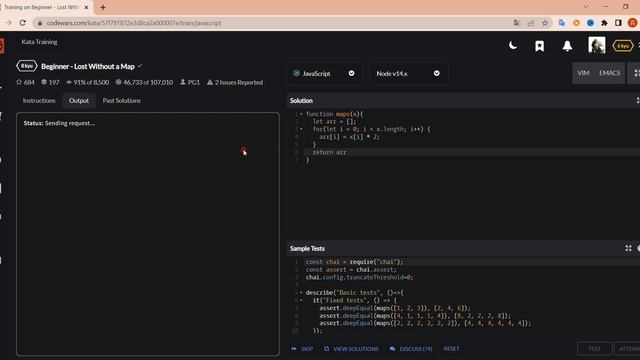Click the gold 6 kyu rank badge

tap(622, 46)
